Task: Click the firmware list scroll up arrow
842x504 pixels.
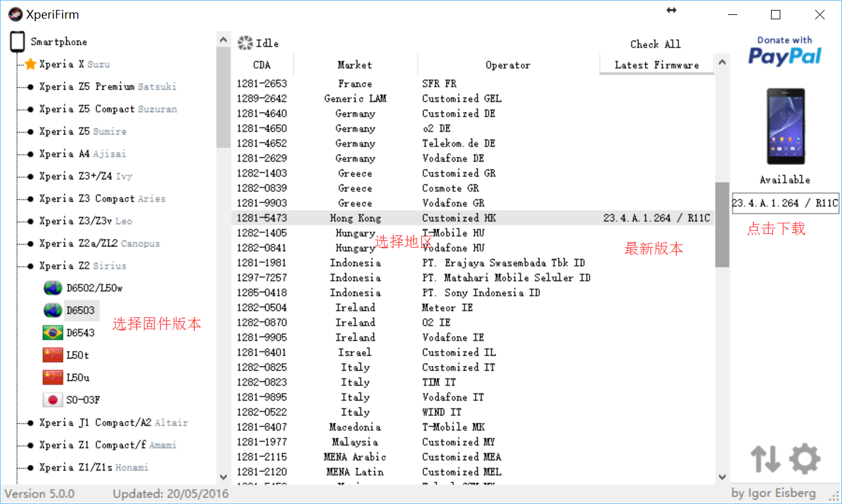Action: (x=722, y=62)
